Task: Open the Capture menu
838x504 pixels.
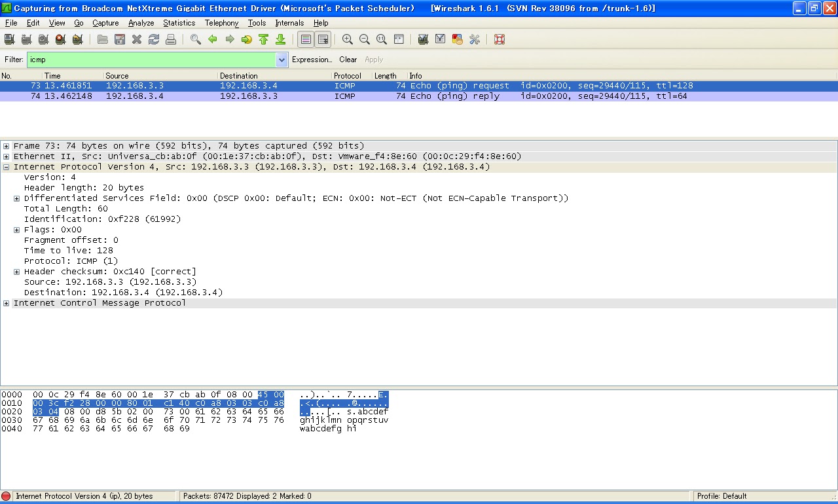Action: pos(105,23)
